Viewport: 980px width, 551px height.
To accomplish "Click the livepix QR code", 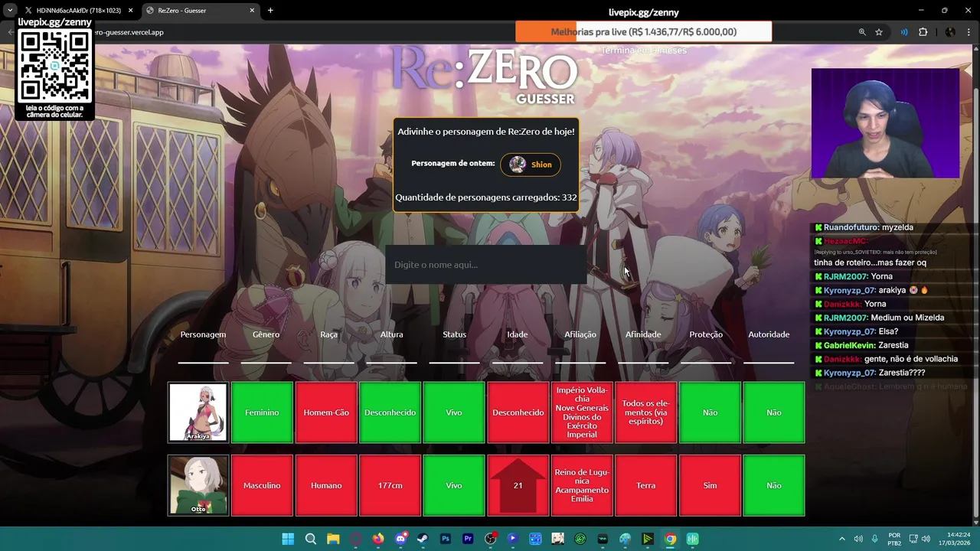I will (x=55, y=67).
